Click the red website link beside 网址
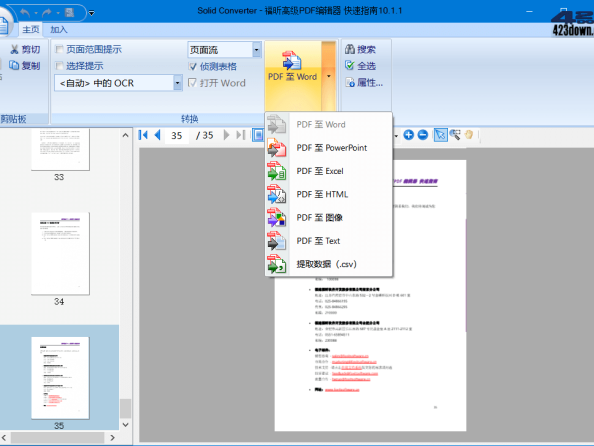This screenshot has height=446, width=594. [x=342, y=390]
